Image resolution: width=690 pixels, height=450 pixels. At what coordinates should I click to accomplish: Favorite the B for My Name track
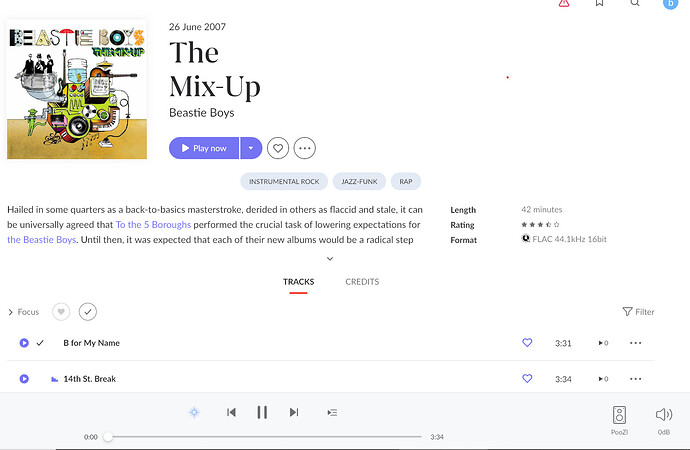527,343
